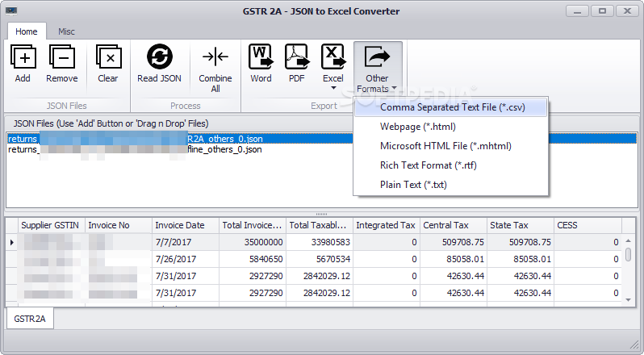Switch to the Misc ribbon tab

pyautogui.click(x=66, y=31)
